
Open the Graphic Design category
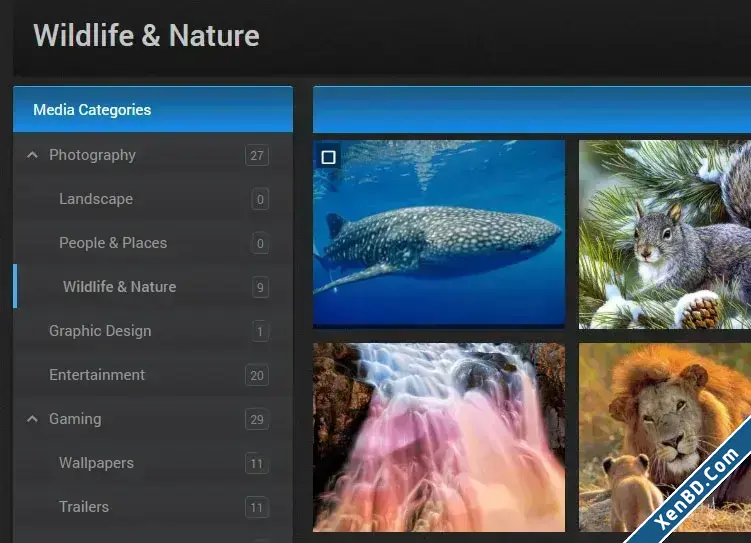100,331
